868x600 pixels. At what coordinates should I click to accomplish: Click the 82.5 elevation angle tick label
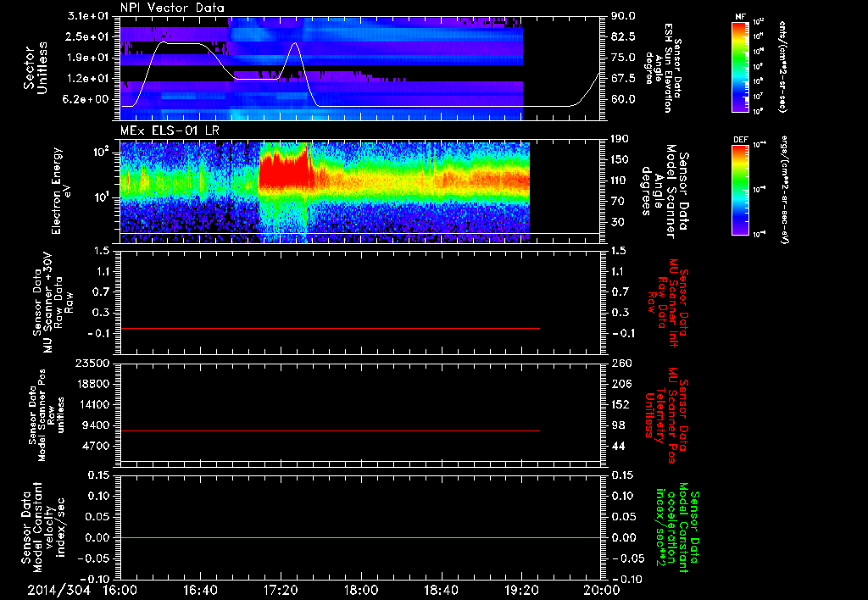click(623, 36)
